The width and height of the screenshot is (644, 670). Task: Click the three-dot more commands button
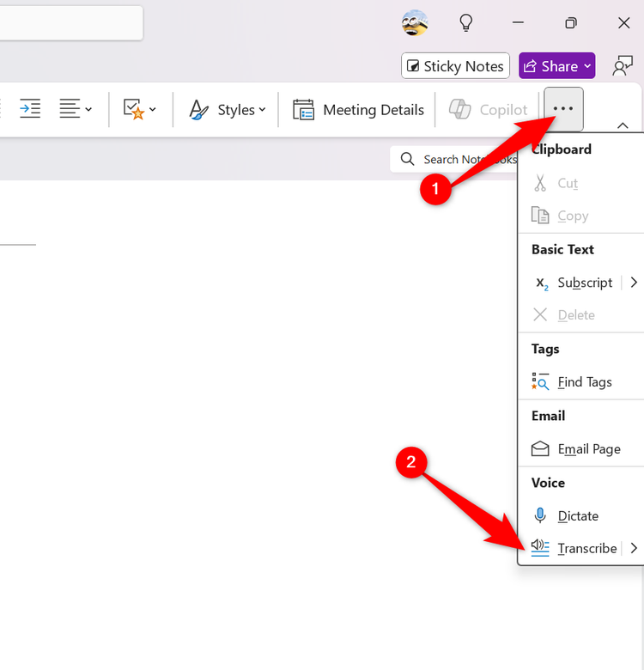(563, 109)
